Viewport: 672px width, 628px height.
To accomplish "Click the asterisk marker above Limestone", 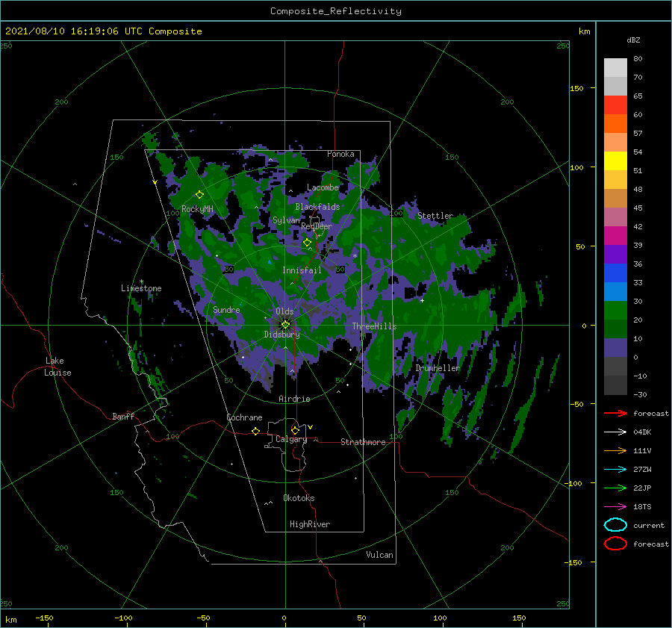I will 141,282.
